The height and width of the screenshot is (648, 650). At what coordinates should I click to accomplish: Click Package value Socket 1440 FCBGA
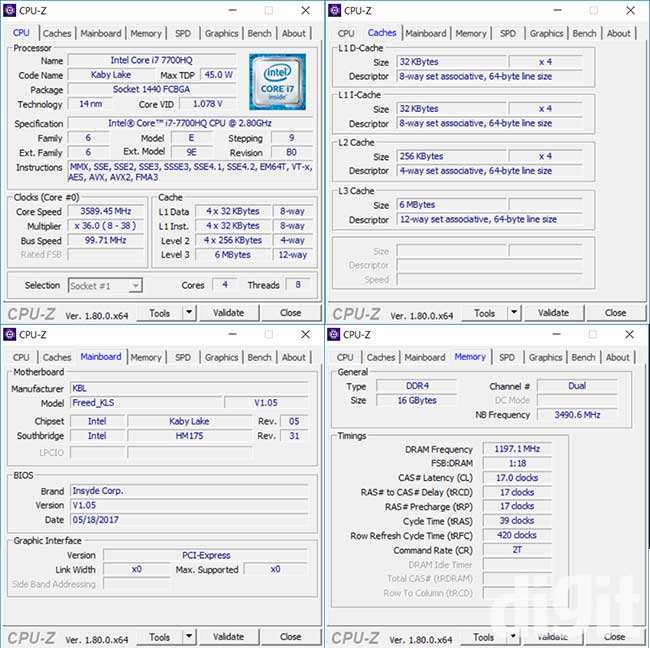[152, 89]
